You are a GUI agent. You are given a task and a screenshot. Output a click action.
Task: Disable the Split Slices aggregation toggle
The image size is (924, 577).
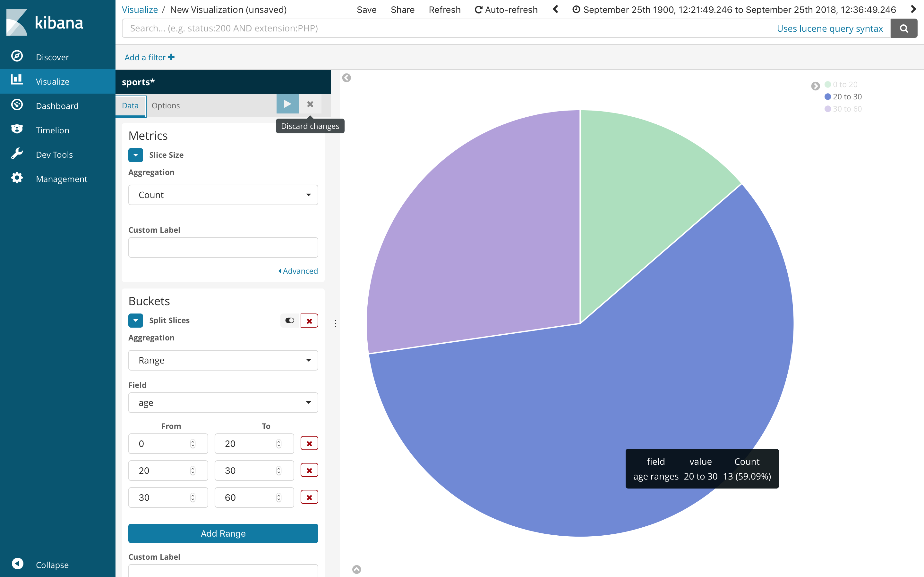(x=289, y=321)
